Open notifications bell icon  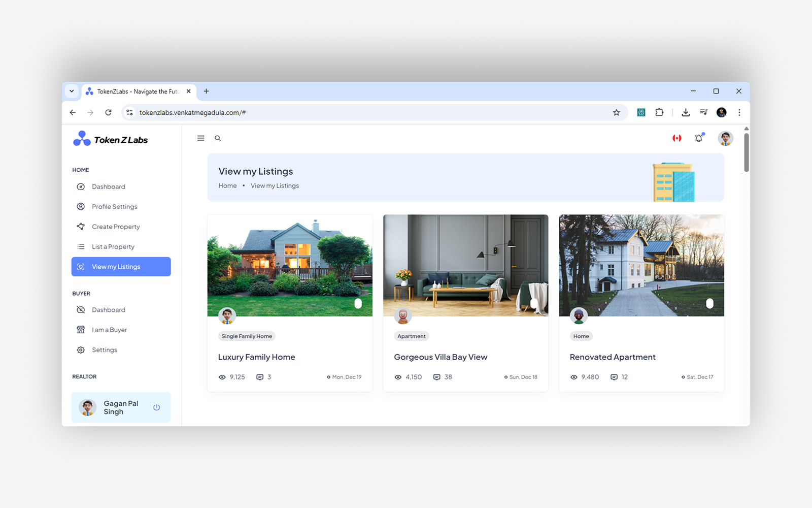tap(699, 138)
